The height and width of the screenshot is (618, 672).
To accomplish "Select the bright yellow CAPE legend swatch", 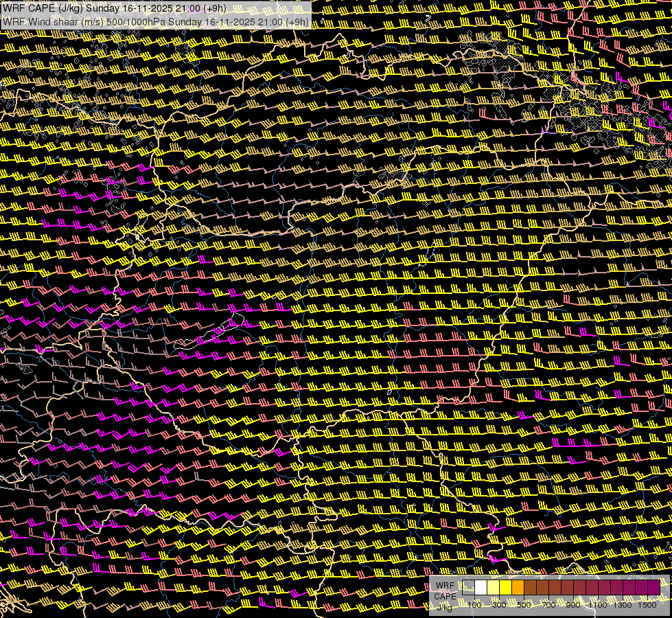I will [x=506, y=588].
